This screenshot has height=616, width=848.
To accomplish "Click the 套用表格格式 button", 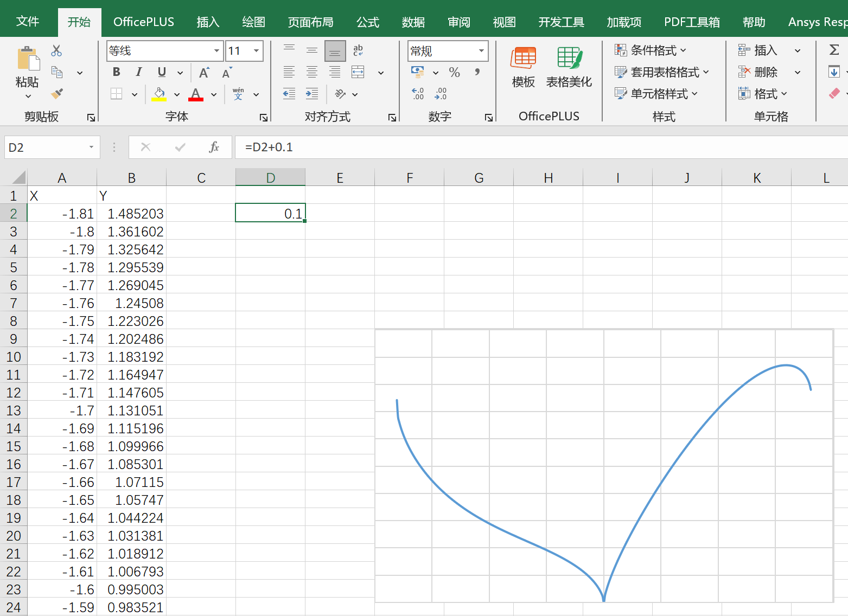I will (x=661, y=72).
